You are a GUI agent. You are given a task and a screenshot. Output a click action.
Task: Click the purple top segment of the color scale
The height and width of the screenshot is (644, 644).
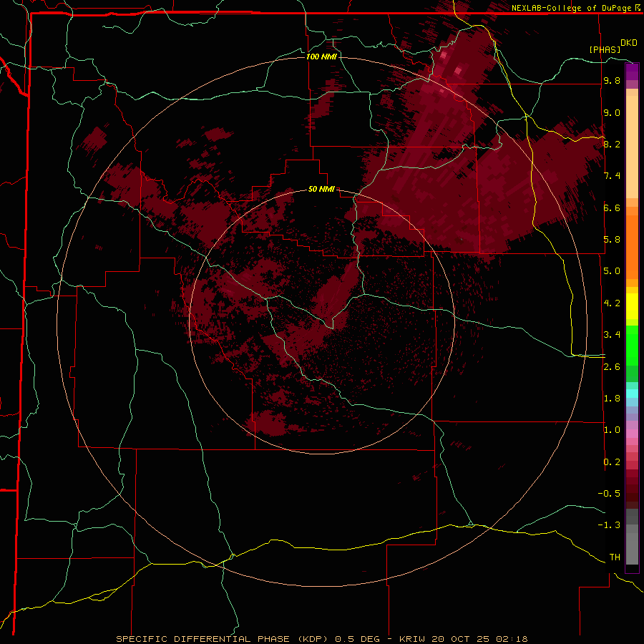tap(632, 72)
